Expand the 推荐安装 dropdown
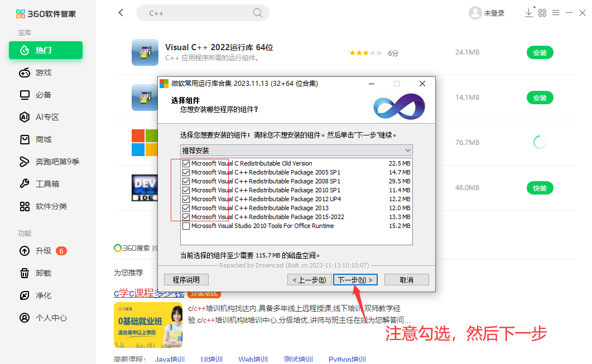Image resolution: width=592 pixels, height=364 pixels. click(x=408, y=151)
